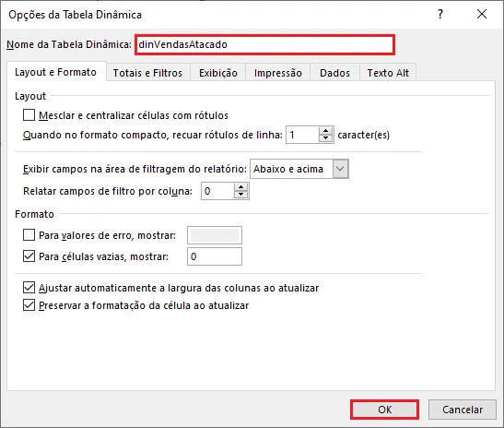Screen dimensions: 504x428
Task: Click the Nome da Tabela Dinâmica field
Action: pyautogui.click(x=264, y=44)
